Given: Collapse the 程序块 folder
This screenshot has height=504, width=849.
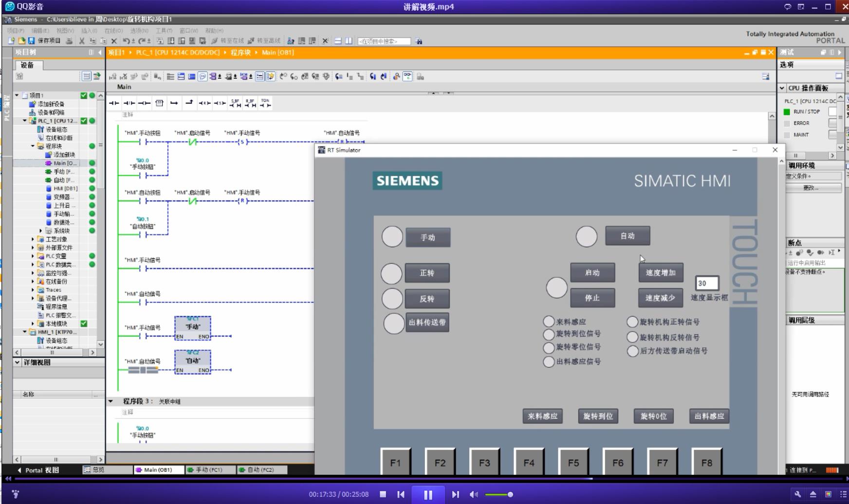Looking at the screenshot, I should coord(33,146).
